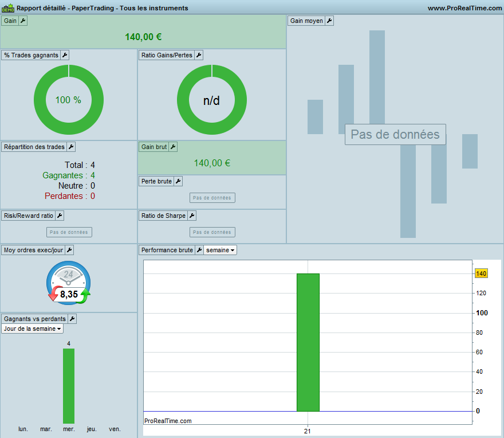
Task: Click wrench next to Répartition des trades
Action: 71,147
